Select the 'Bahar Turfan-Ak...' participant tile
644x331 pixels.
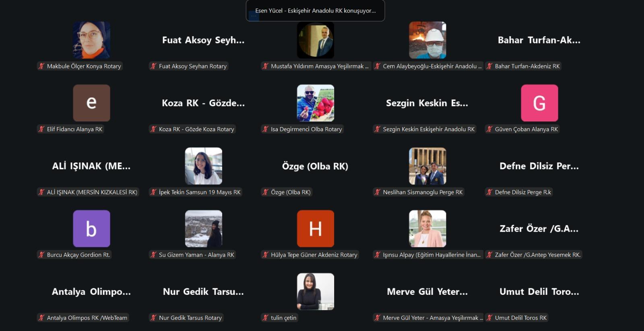[x=539, y=40]
